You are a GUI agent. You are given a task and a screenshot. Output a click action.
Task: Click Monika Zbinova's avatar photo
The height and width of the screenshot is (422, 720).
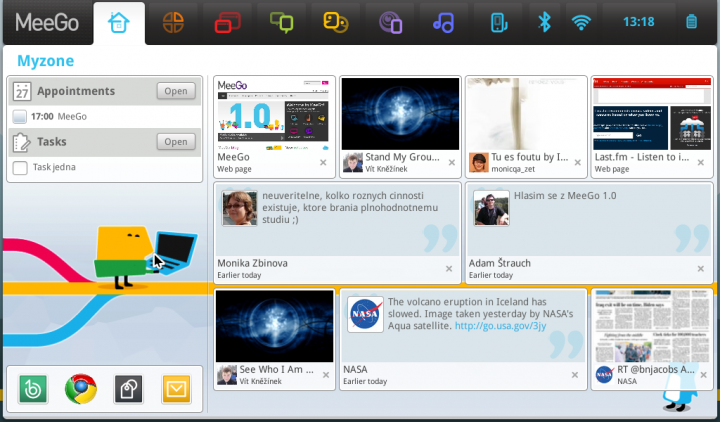pyautogui.click(x=239, y=208)
